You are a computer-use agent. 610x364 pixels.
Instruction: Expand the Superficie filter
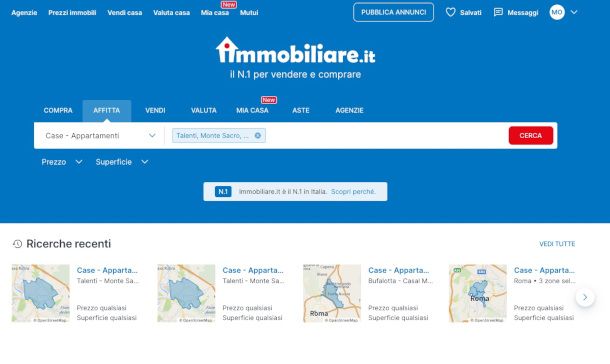coord(122,162)
